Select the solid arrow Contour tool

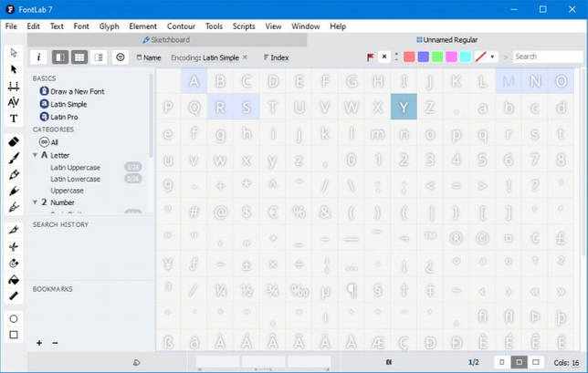click(14, 69)
